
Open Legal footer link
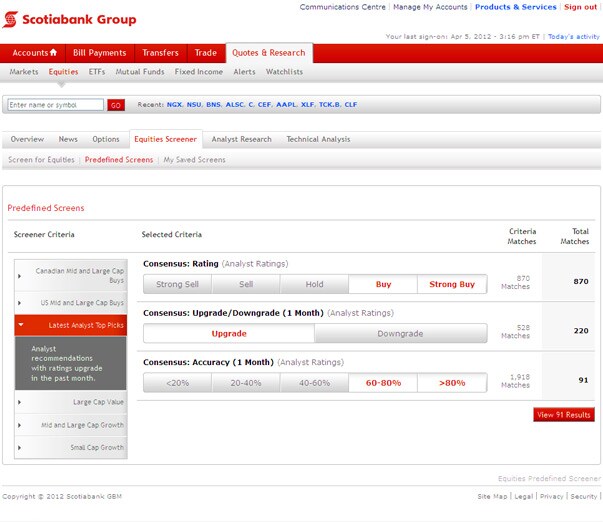pyautogui.click(x=524, y=496)
